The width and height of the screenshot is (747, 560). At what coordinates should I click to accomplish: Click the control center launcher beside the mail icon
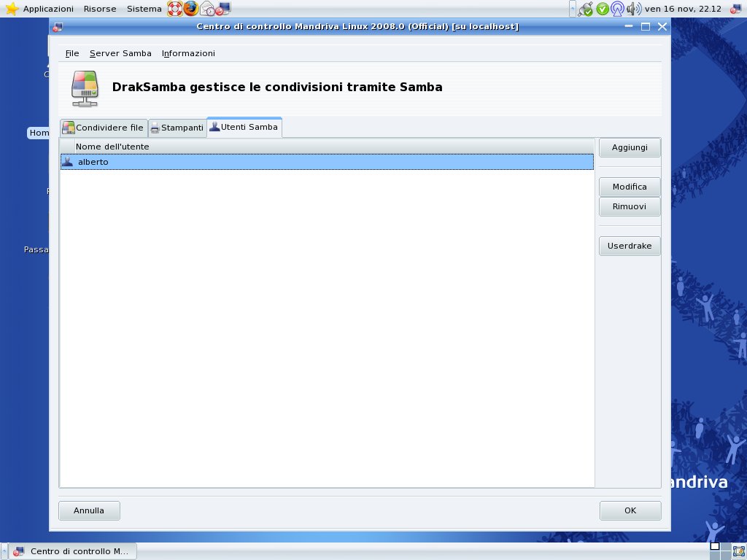pos(223,9)
